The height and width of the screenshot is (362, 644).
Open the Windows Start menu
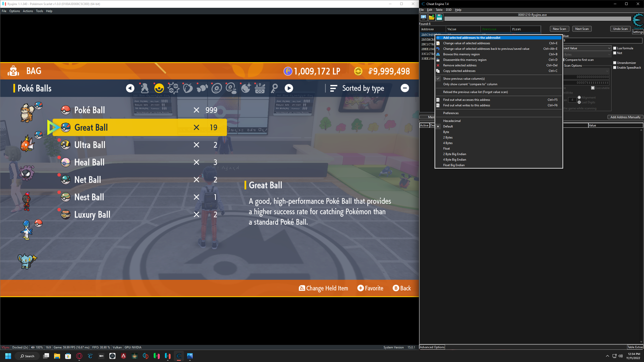(8, 356)
